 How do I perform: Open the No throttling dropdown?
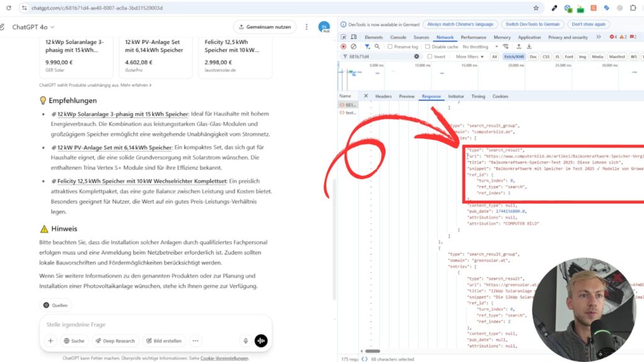click(480, 47)
